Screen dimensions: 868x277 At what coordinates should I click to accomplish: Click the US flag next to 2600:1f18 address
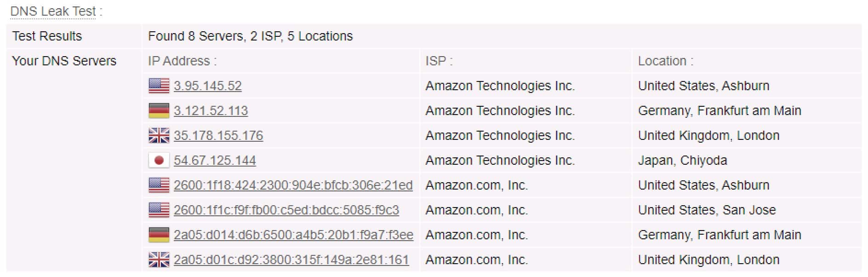159,185
